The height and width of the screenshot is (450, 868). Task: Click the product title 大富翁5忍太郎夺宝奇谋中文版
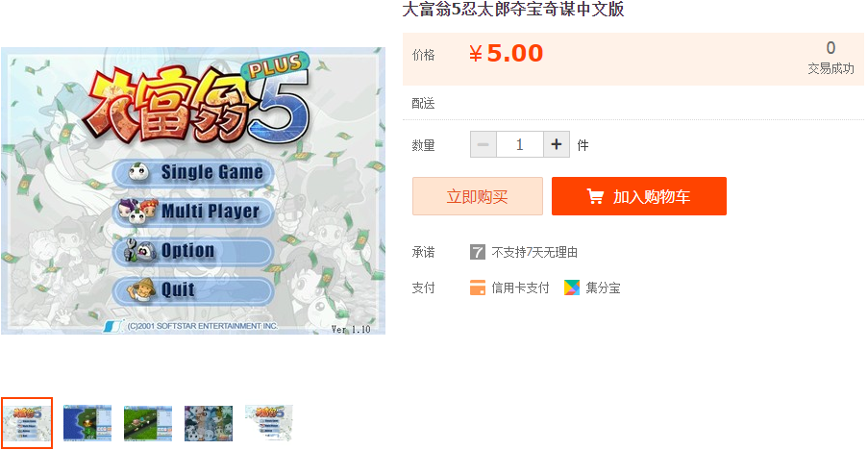pos(513,10)
